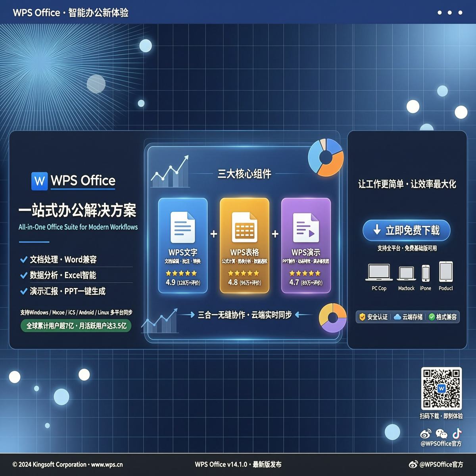
Task: Click the 安全认证 shield badge
Action: click(x=373, y=317)
